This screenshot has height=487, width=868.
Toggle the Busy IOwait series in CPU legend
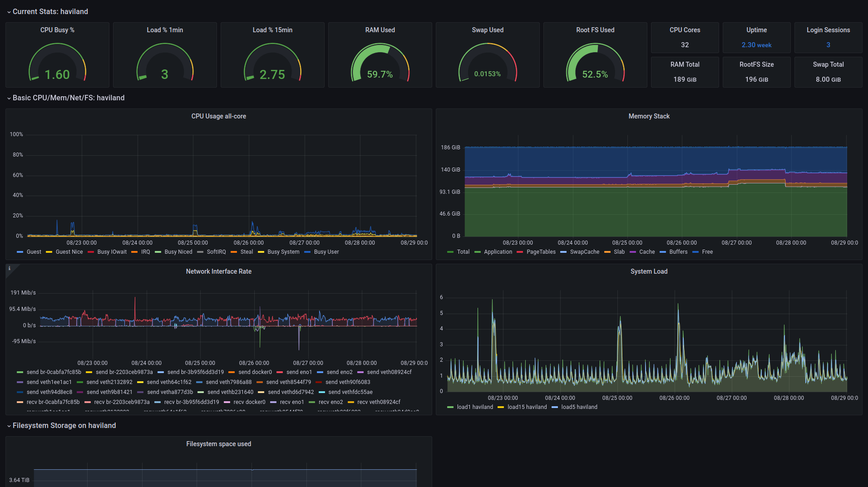(112, 252)
